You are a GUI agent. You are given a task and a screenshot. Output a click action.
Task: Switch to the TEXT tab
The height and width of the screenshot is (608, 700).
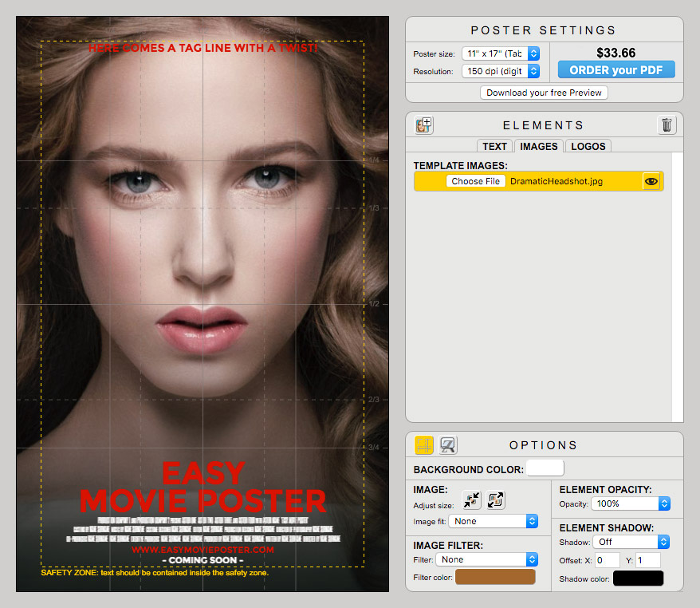click(x=494, y=146)
